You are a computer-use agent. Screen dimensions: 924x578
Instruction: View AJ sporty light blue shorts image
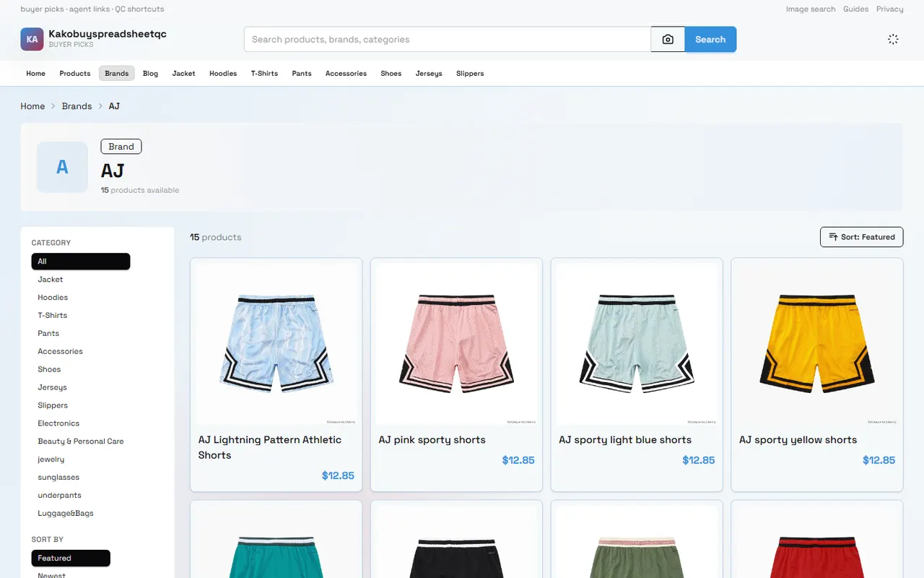pyautogui.click(x=637, y=344)
